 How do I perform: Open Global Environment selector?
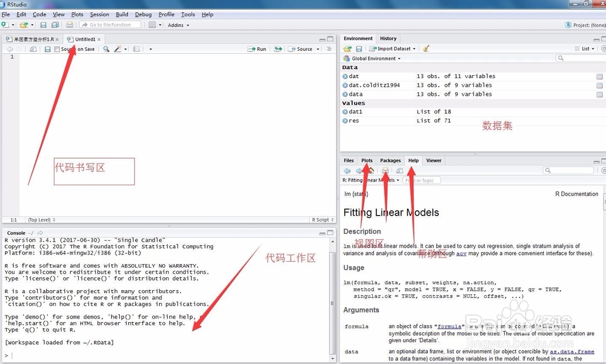(x=372, y=58)
